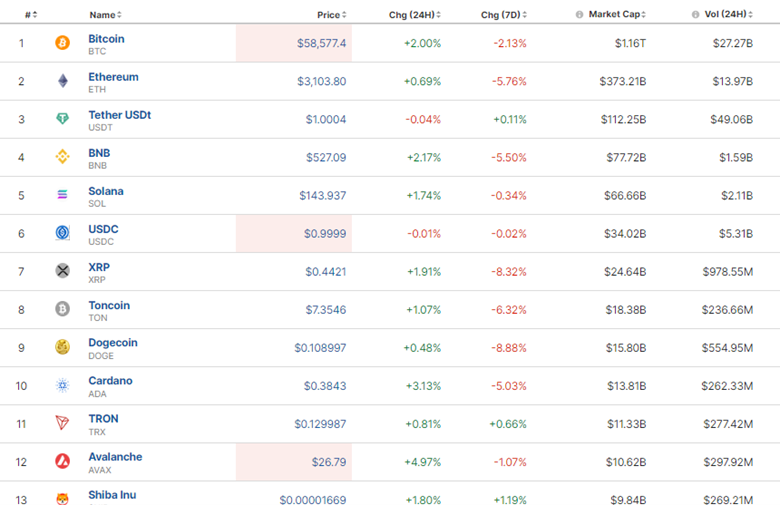Image resolution: width=780 pixels, height=505 pixels.
Task: Sort by Name column header
Action: 105,15
